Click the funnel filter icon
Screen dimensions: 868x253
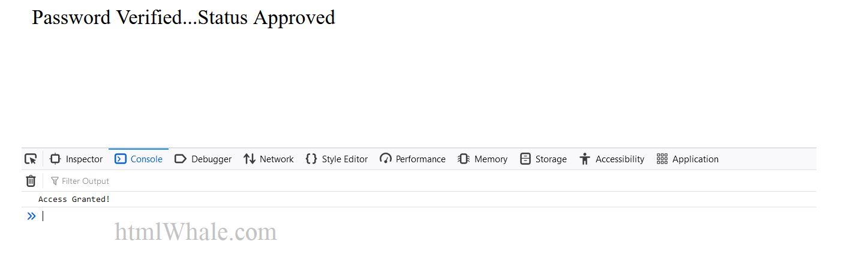(x=55, y=181)
